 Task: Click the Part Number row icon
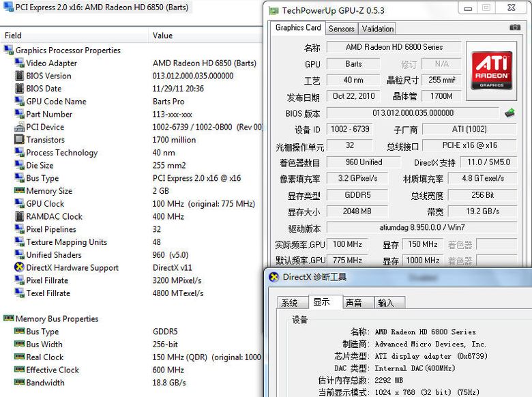[19, 114]
